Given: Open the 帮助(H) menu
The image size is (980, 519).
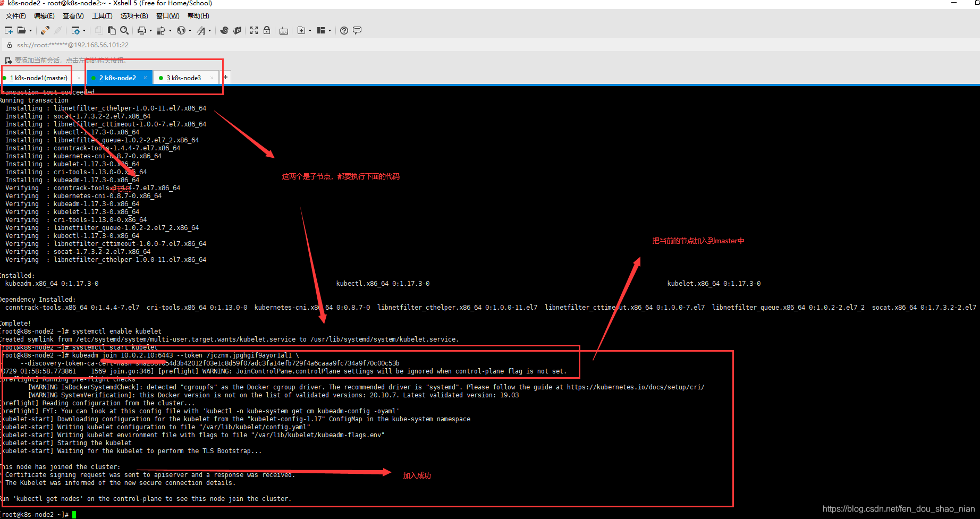Looking at the screenshot, I should pos(198,16).
